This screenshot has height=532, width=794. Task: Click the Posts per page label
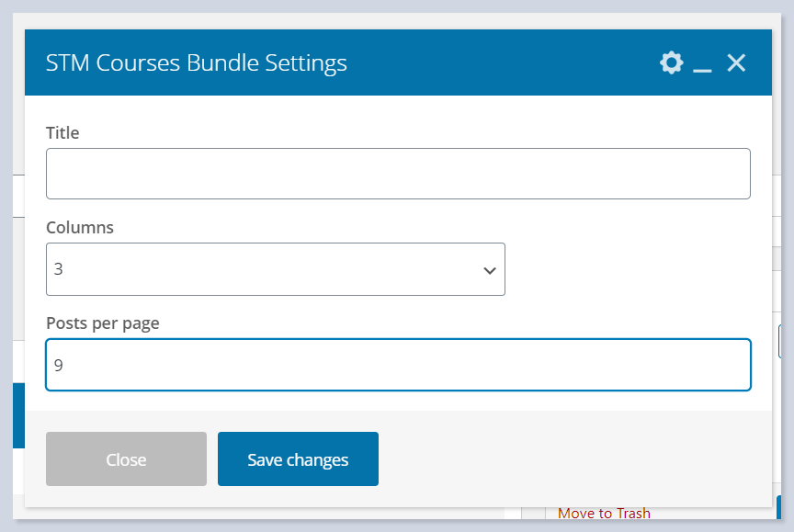pyautogui.click(x=103, y=323)
